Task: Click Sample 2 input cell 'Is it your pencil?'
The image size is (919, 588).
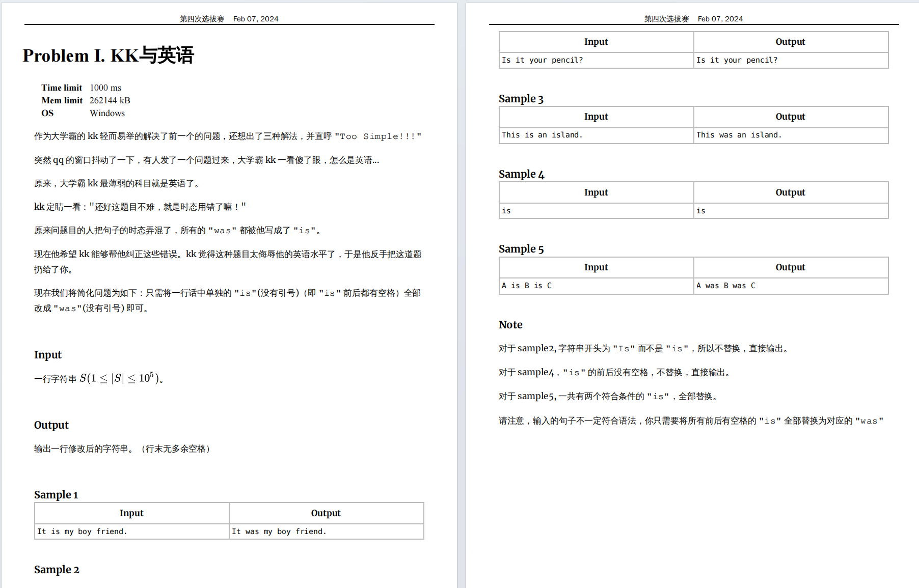Action: click(x=597, y=60)
